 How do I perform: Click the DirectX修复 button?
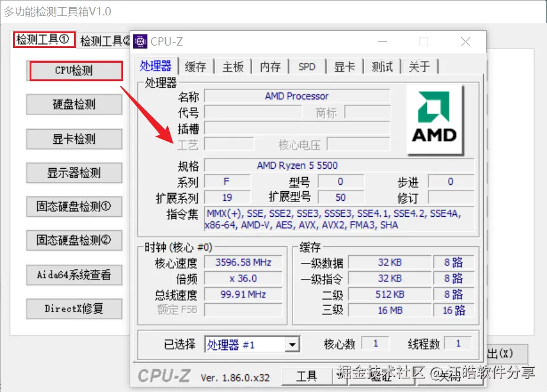click(75, 309)
